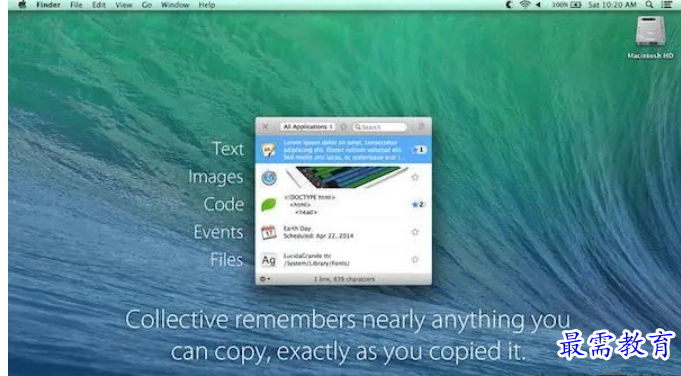
Task: Select the green leaf app icon in code row
Action: (269, 204)
